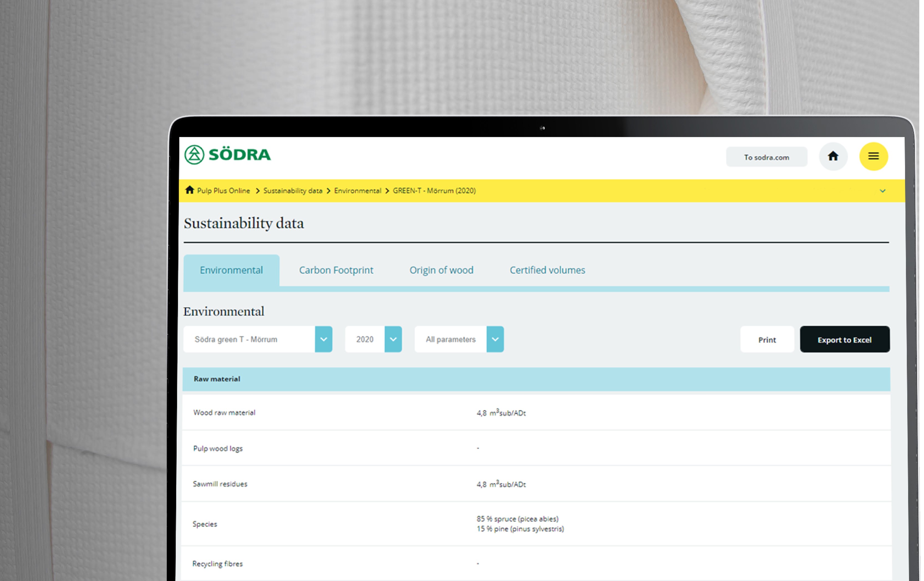Open the 2020 year dropdown
Screen dimensions: 924x581
[x=393, y=339]
